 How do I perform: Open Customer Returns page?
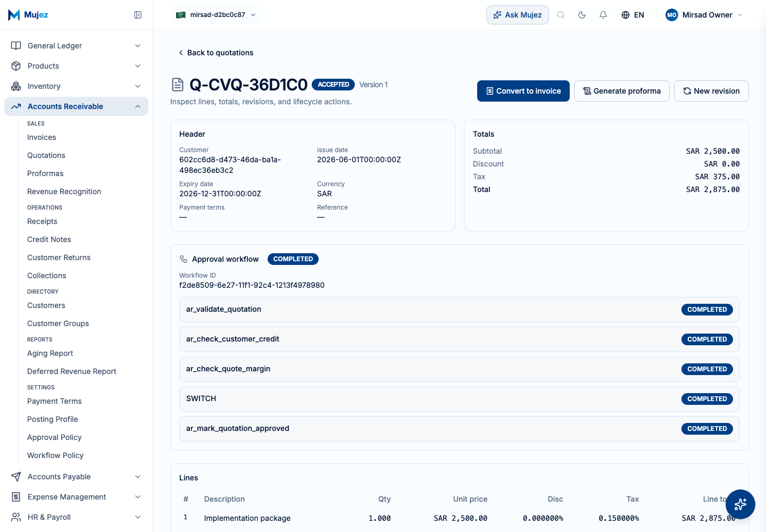click(59, 257)
